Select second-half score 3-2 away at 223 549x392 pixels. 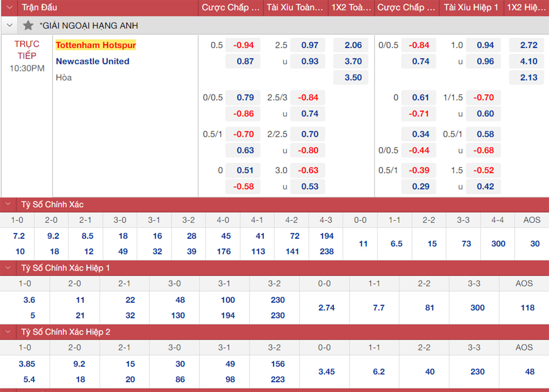(x=278, y=380)
